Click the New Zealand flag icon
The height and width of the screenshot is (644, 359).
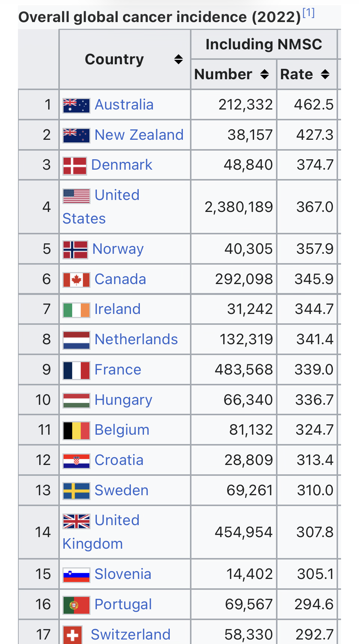click(76, 136)
